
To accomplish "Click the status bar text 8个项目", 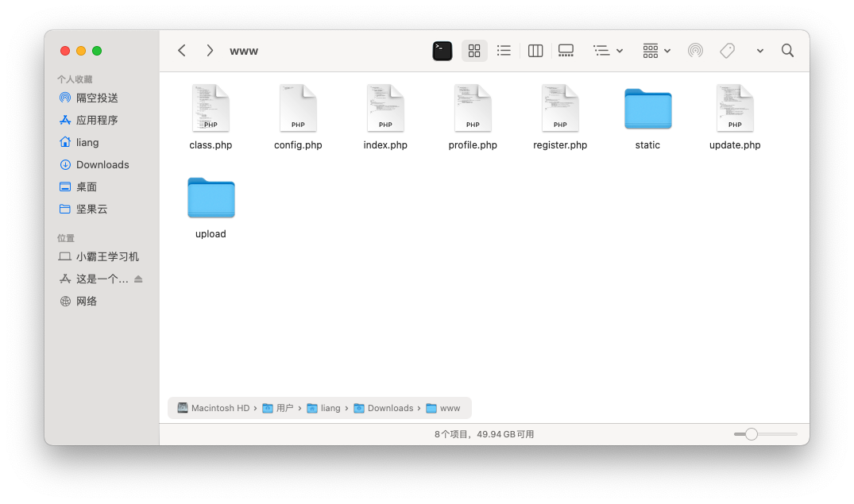I will (451, 434).
